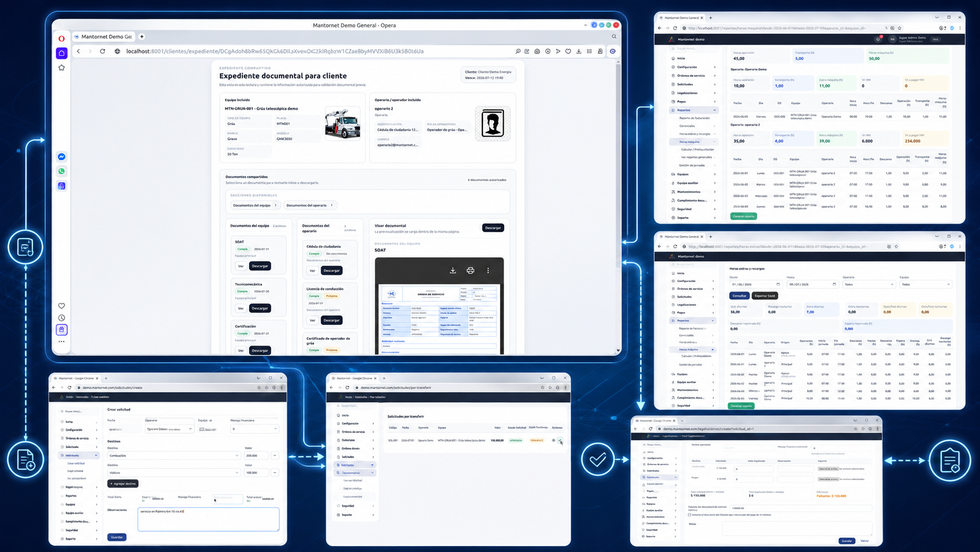The height and width of the screenshot is (552, 980).
Task: Click the check icon in SOL-001 row
Action: pos(560,440)
